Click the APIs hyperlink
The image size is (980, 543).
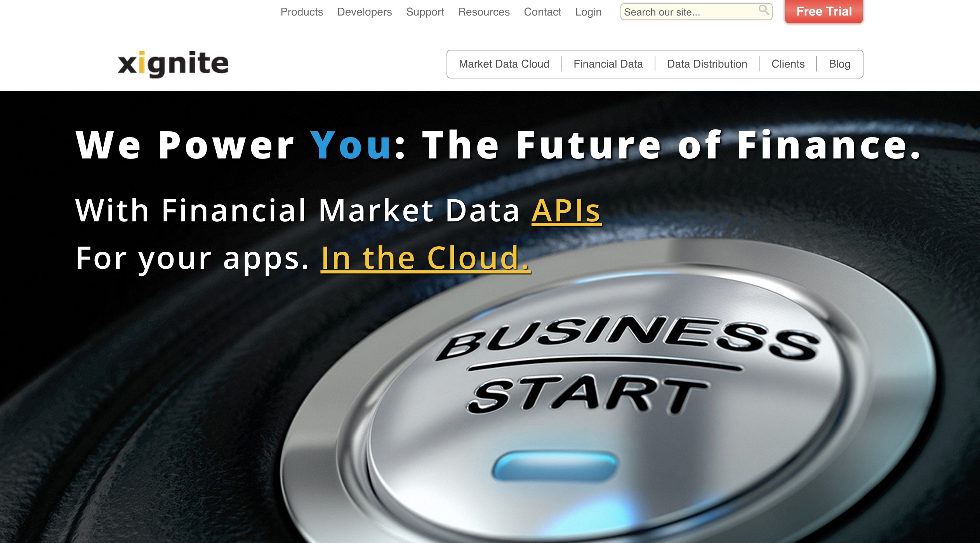click(568, 210)
